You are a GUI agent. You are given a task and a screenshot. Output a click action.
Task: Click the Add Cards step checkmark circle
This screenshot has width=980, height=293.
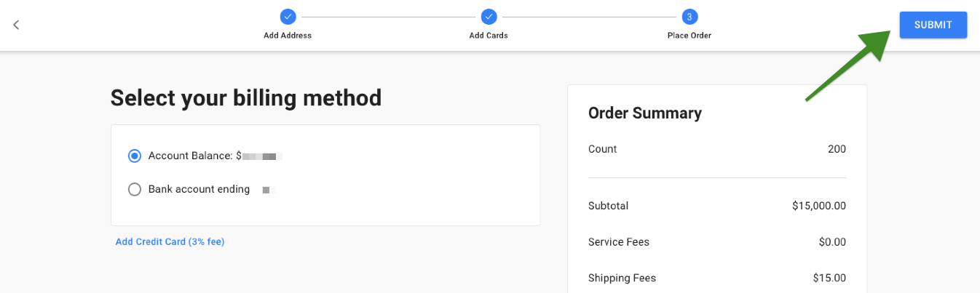pos(489,16)
